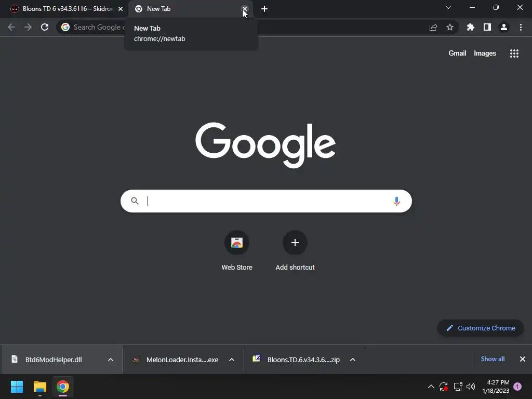
Task: Toggle the Chrome side panel
Action: click(487, 27)
